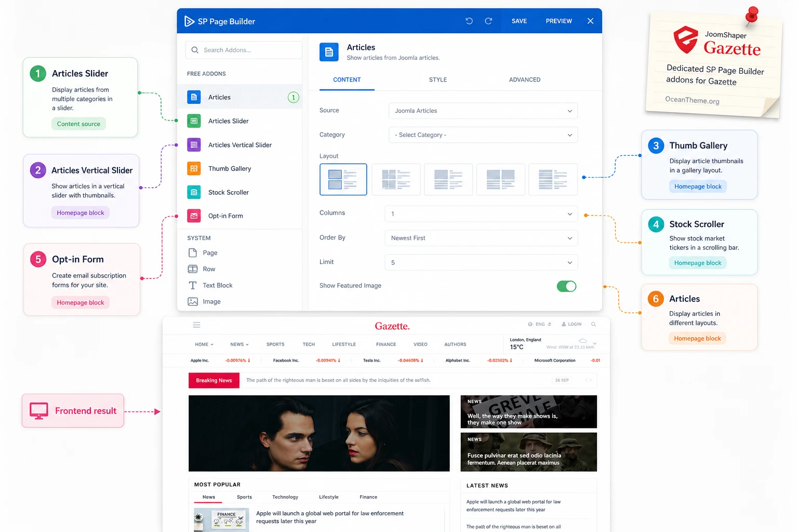The width and height of the screenshot is (798, 532).
Task: Open the Fusce pulvinar soldiers news thumbnail
Action: click(x=529, y=452)
